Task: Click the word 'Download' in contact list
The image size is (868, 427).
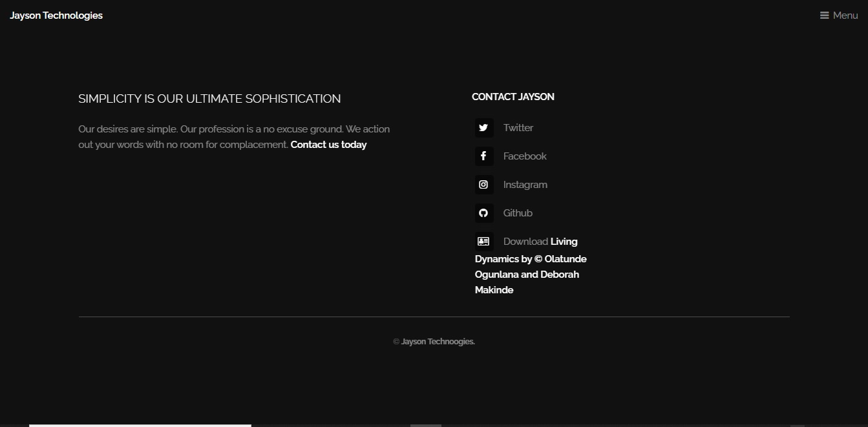Action: tap(525, 242)
